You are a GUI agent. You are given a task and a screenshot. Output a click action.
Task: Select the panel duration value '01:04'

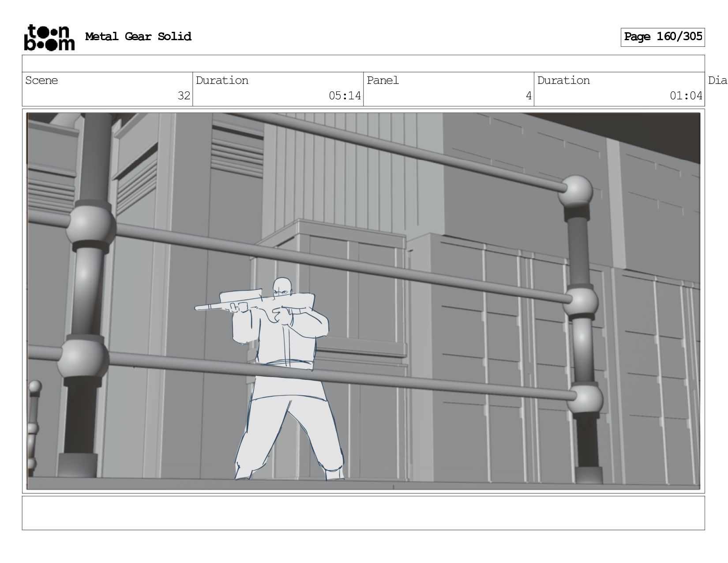[x=686, y=96]
